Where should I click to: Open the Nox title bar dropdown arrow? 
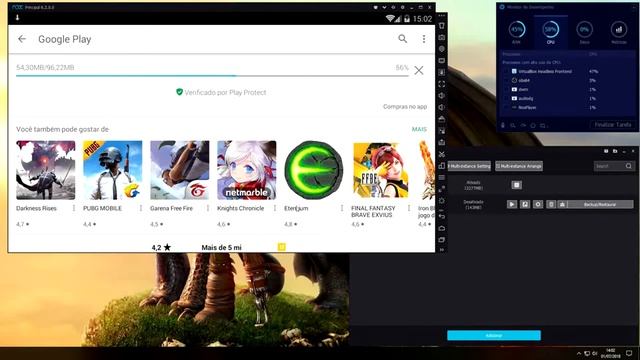click(x=384, y=7)
